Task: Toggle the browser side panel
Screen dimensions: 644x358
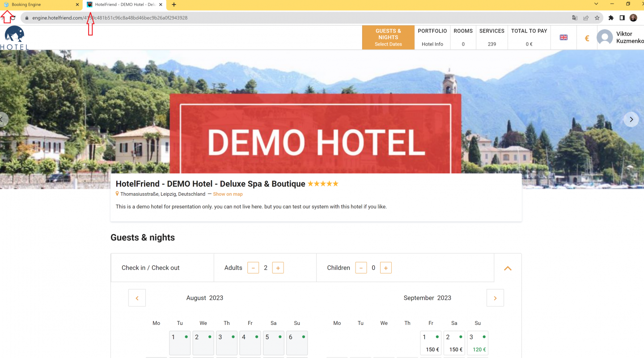Action: 622,18
